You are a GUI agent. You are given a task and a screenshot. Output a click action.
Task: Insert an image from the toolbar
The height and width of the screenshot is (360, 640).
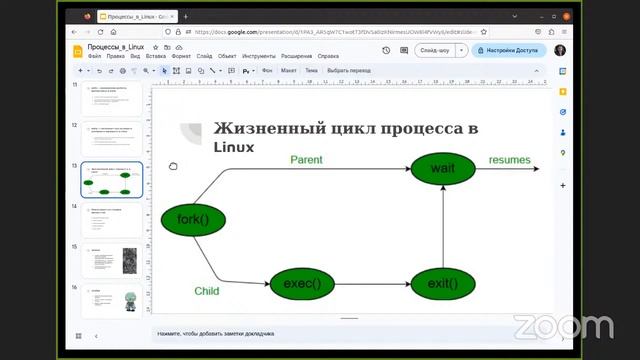click(189, 71)
